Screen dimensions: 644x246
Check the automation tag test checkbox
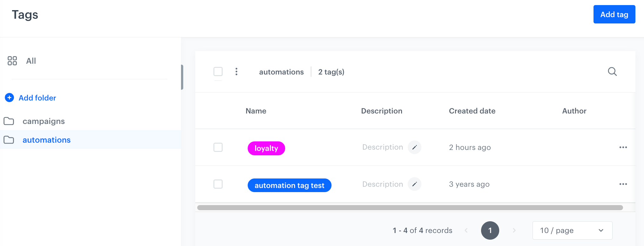tap(218, 184)
